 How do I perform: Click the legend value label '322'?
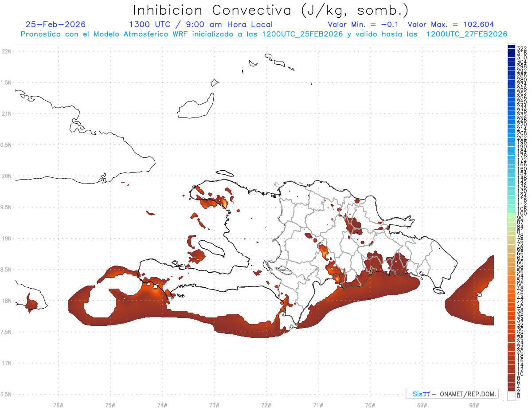pos(522,48)
